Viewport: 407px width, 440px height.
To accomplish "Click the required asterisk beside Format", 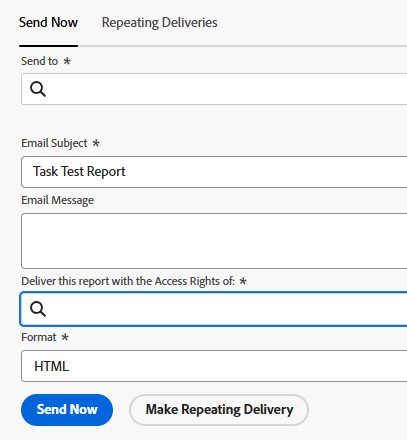I will pyautogui.click(x=65, y=337).
